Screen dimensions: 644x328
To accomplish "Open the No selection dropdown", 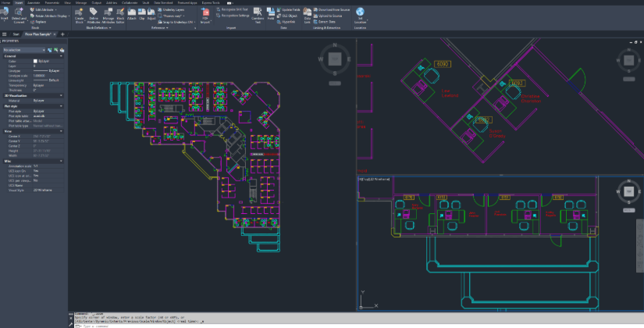I will [x=23, y=50].
